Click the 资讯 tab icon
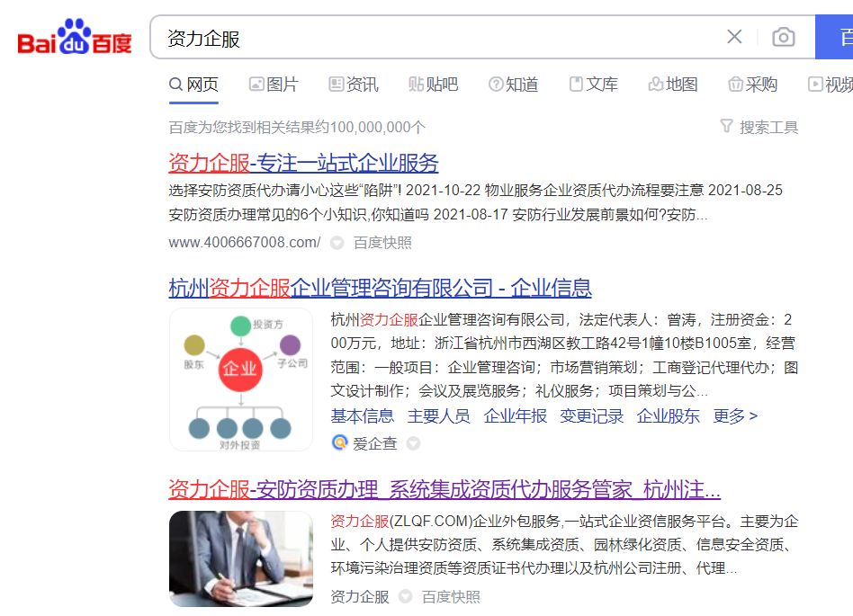 [x=337, y=85]
